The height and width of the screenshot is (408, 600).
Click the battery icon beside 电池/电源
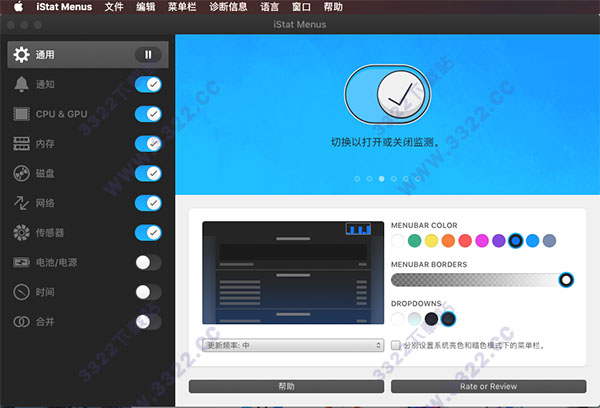tap(21, 262)
